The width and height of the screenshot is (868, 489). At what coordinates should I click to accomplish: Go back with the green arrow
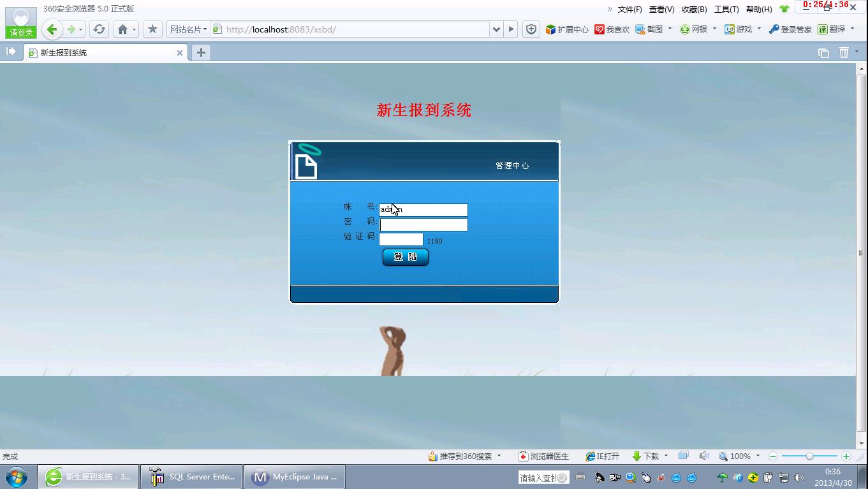[x=52, y=29]
